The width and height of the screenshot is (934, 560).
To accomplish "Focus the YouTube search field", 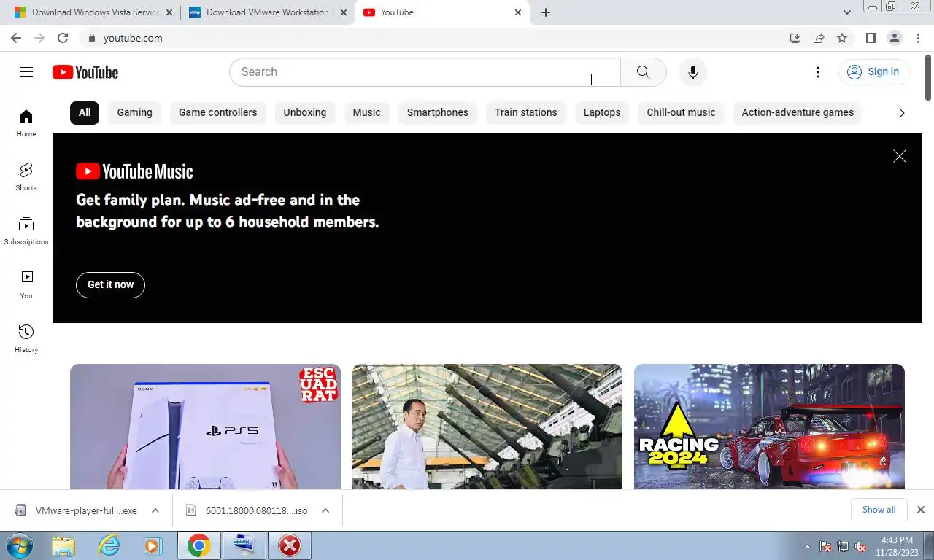I will 425,71.
